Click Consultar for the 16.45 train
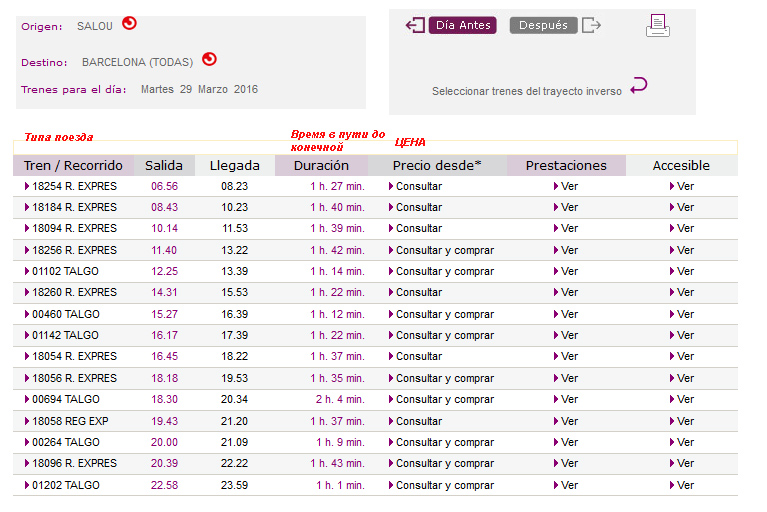The width and height of the screenshot is (767, 512). point(415,356)
